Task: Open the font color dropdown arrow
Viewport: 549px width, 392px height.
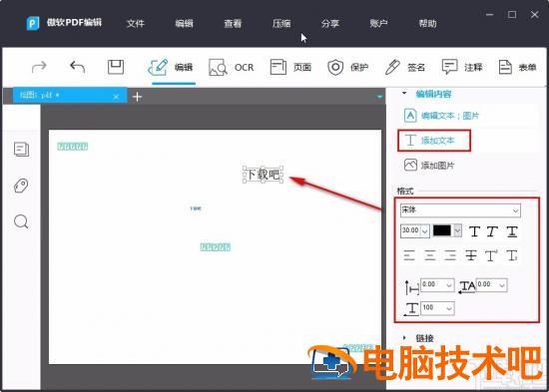Action: point(457,230)
